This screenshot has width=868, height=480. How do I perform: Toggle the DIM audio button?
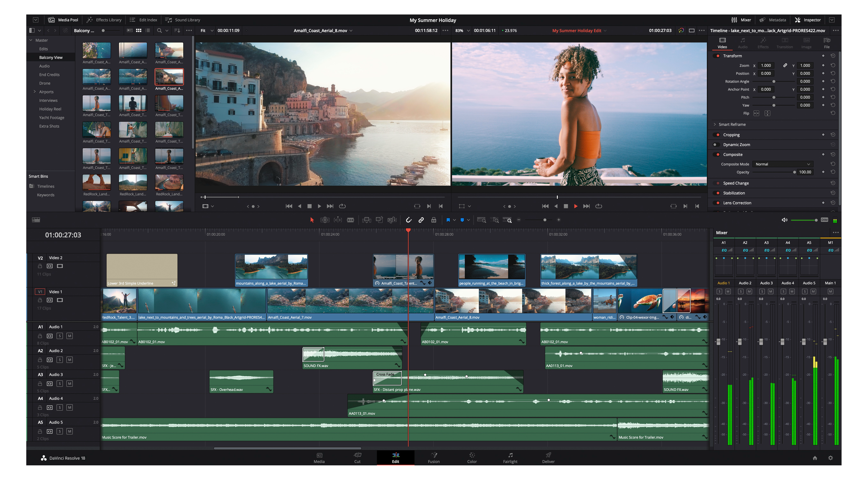[x=824, y=220]
